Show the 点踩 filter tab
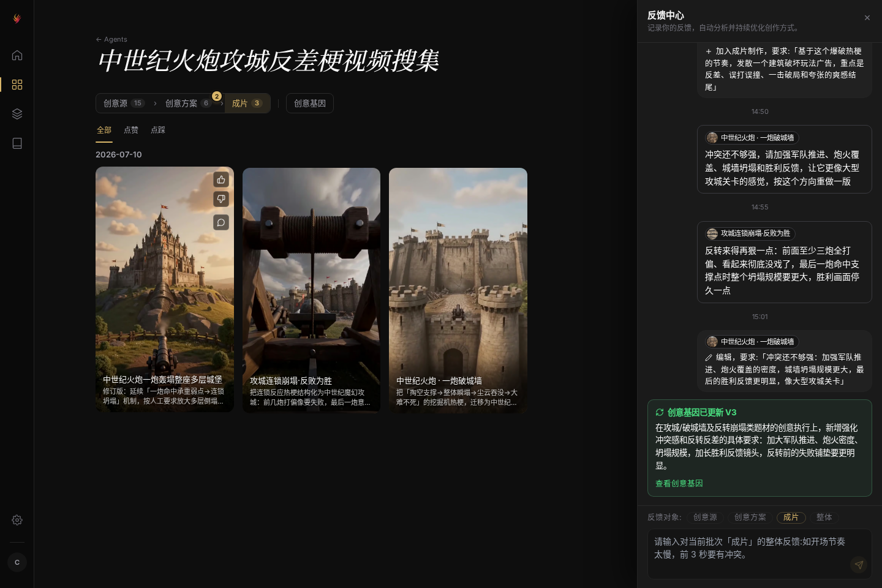The image size is (882, 588). point(158,130)
